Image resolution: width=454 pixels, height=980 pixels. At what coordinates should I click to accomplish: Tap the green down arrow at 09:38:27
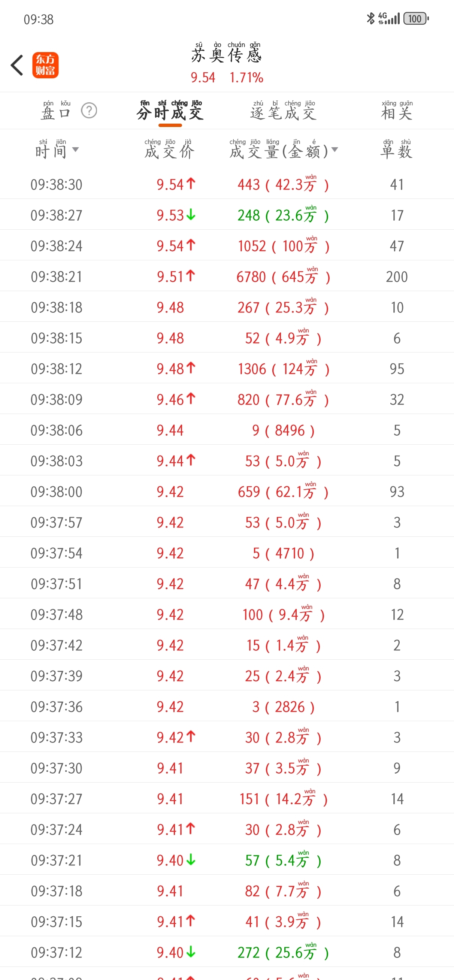(x=191, y=215)
